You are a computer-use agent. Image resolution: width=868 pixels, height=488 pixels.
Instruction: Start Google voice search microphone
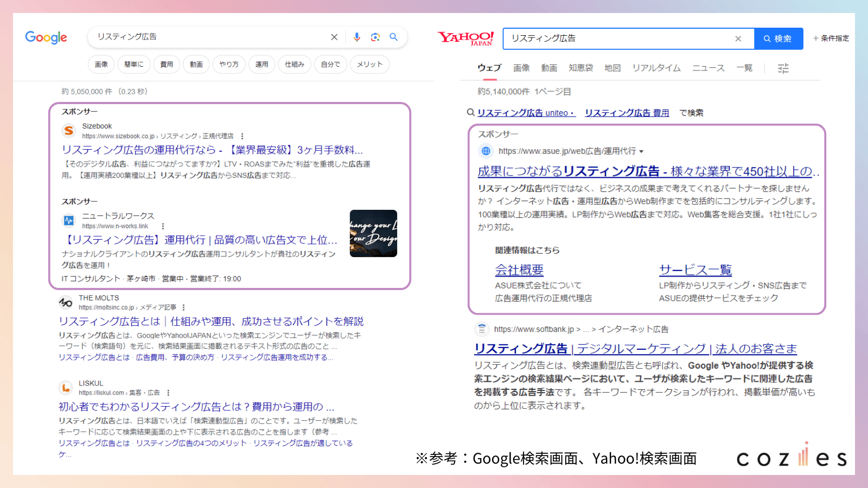pos(356,37)
